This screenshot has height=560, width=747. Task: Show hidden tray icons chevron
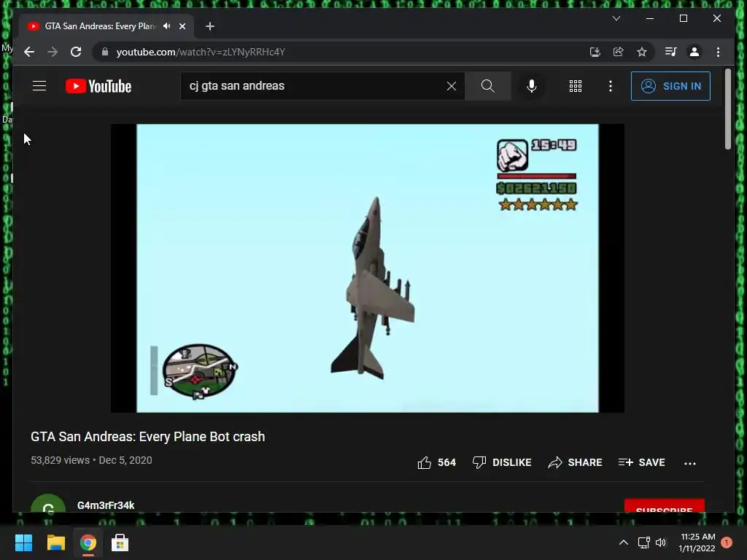click(x=623, y=542)
